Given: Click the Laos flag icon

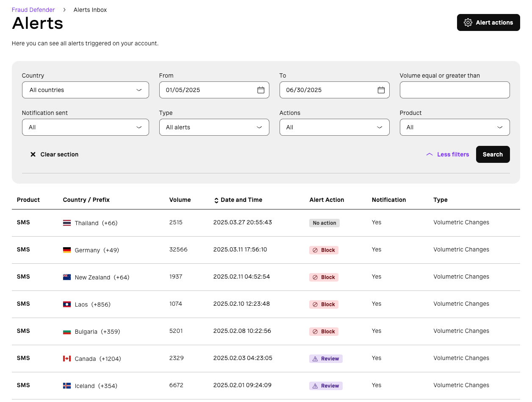Looking at the screenshot, I should coord(66,304).
